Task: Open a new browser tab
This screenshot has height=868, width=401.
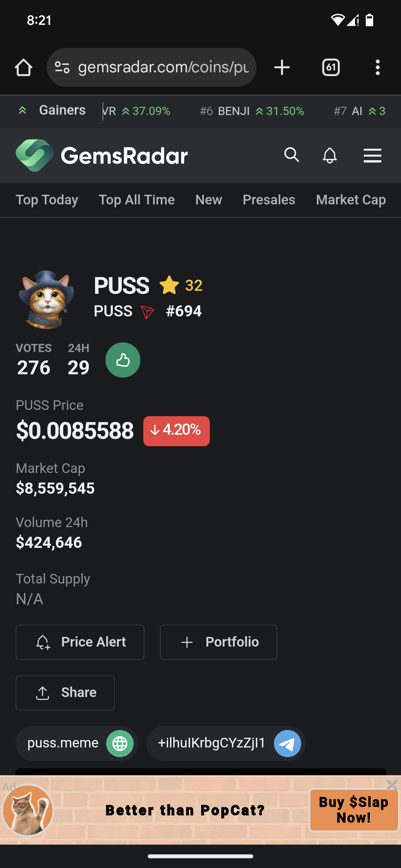Action: pyautogui.click(x=282, y=68)
